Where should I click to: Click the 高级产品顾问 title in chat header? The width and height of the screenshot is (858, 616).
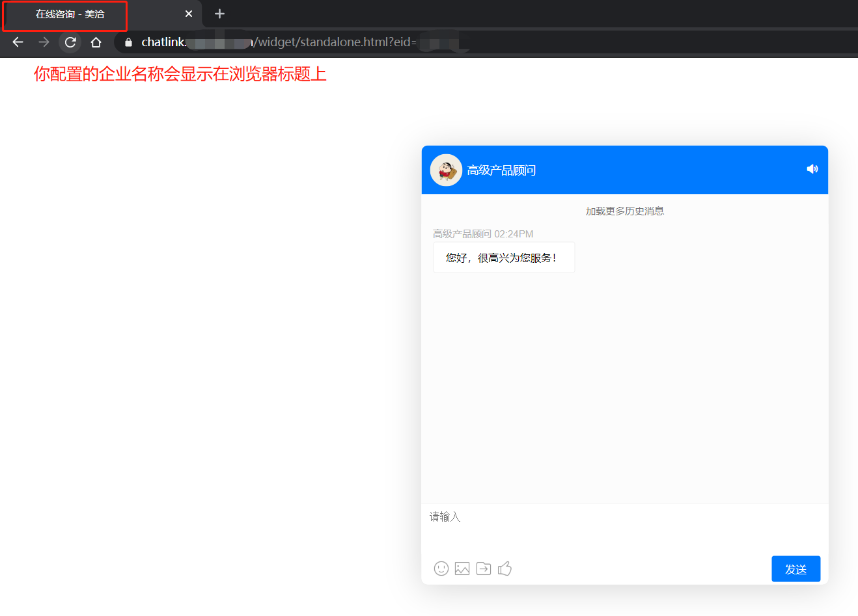501,170
